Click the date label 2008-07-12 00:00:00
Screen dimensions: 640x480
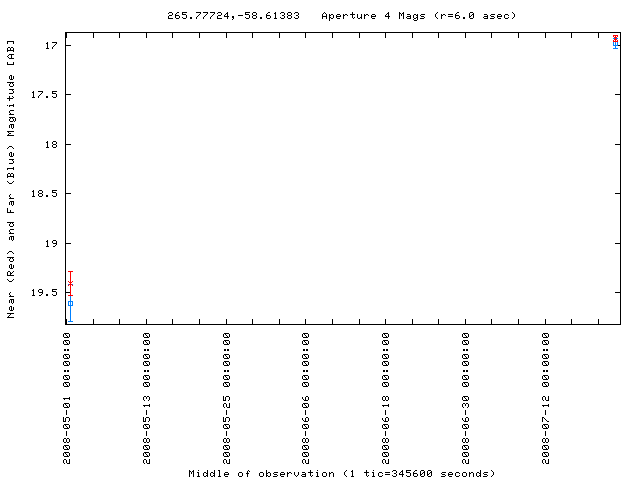tap(546, 398)
